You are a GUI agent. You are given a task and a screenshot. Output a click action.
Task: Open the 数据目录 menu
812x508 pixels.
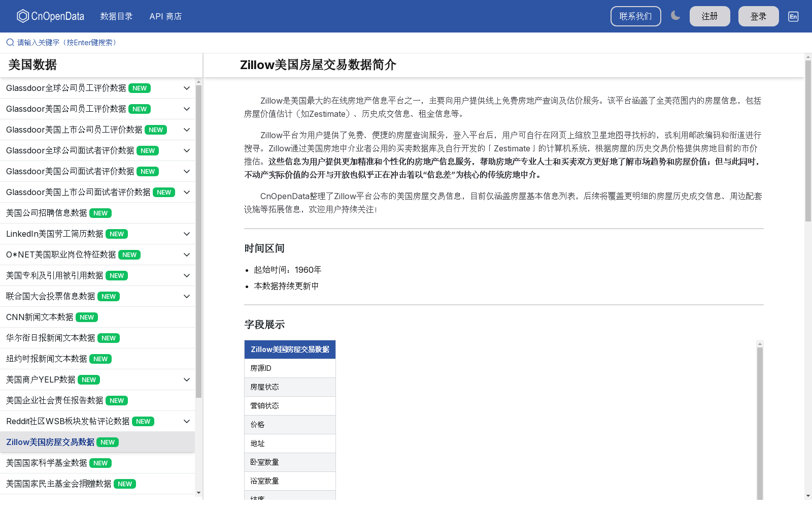[116, 16]
